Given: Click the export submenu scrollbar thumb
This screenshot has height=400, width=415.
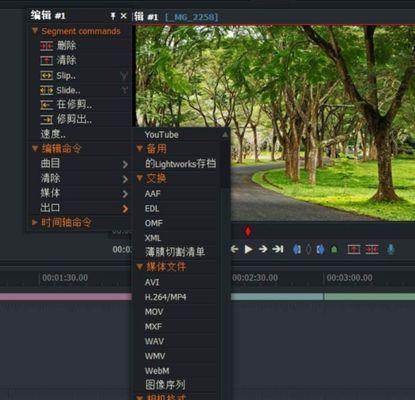Looking at the screenshot, I should point(225,163).
